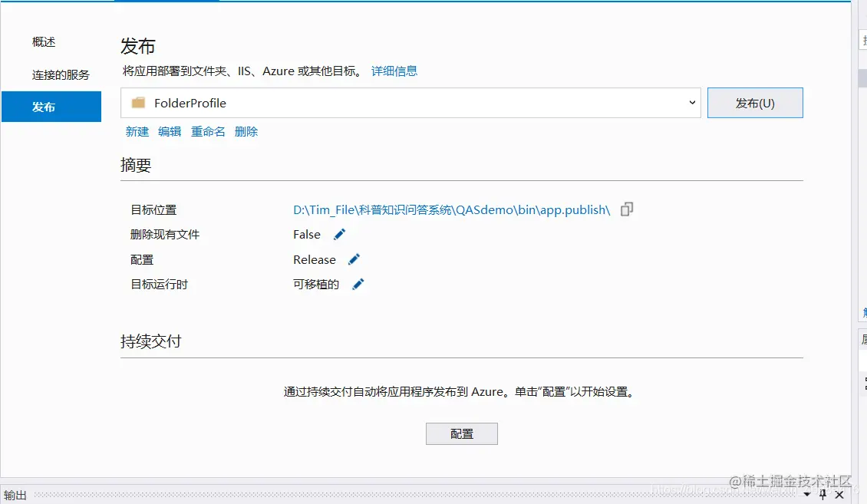This screenshot has width=867, height=504.
Task: Edit the 删除现有文件 False value pencil
Action: [x=339, y=234]
